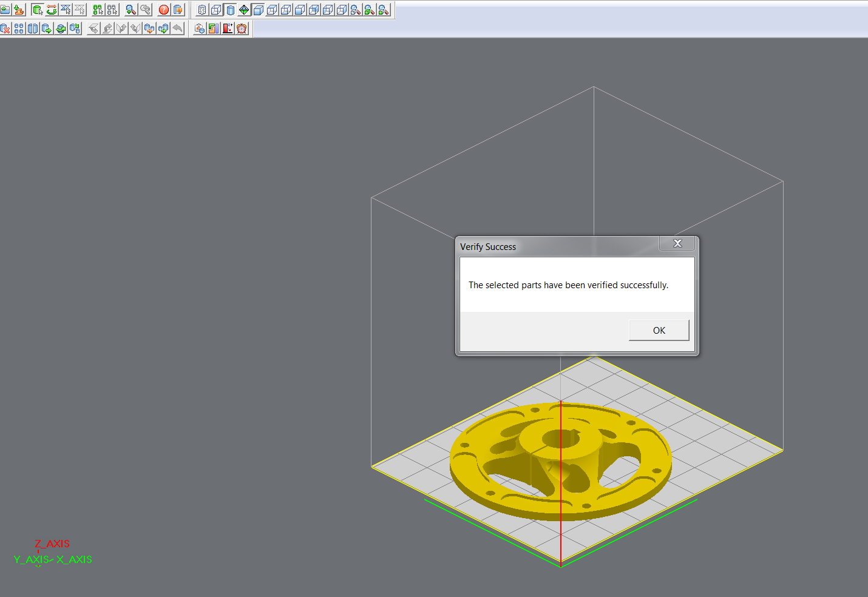Select the top view orientation cube
This screenshot has height=597, width=868.
(272, 9)
